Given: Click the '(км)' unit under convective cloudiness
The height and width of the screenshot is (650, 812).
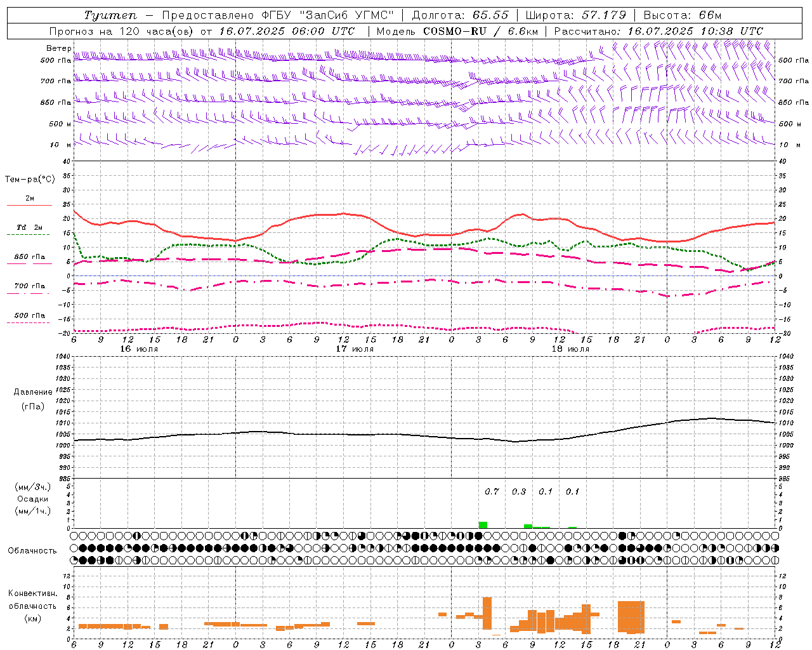Looking at the screenshot, I should tap(32, 618).
